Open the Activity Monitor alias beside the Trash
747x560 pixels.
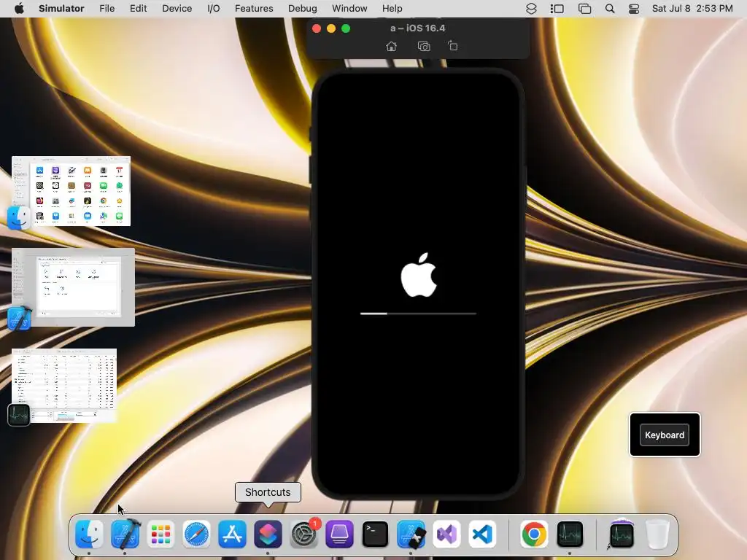click(x=622, y=534)
